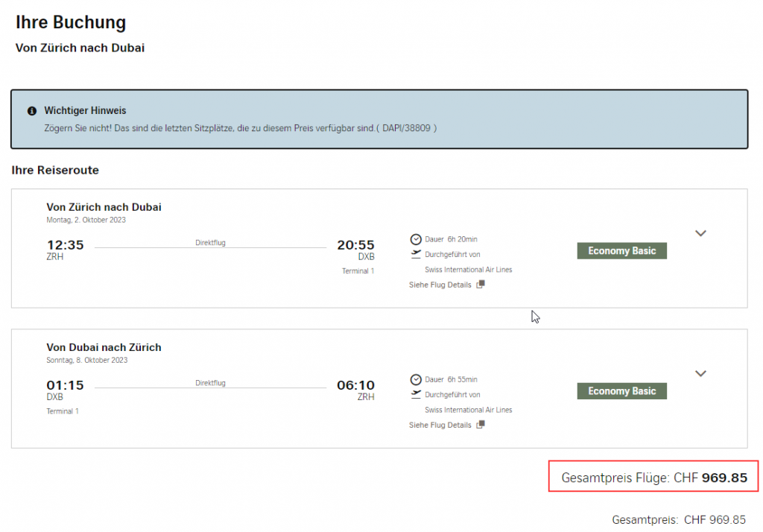Screen dimensions: 763x532
Task: Click external-link icon on outbound Flug Details
Action: tap(481, 285)
